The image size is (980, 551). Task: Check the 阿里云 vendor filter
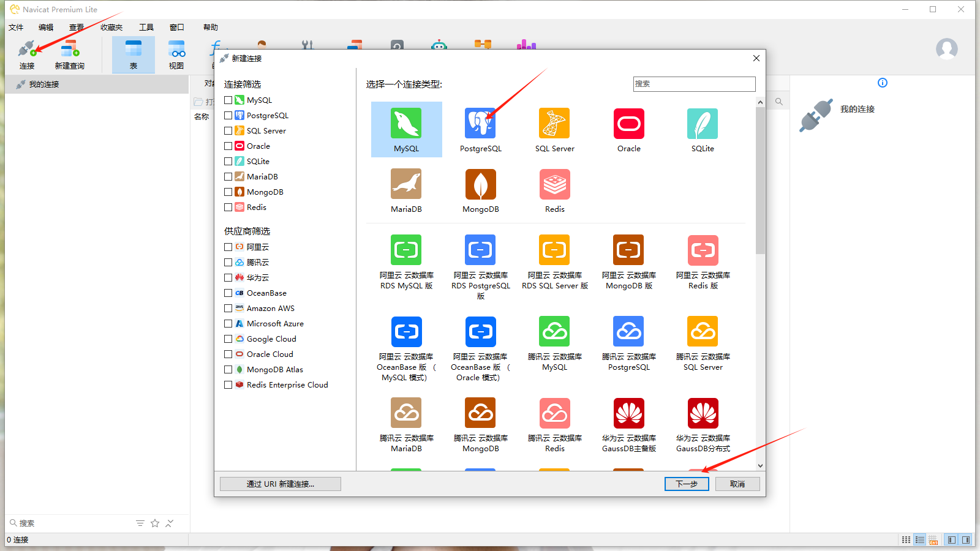pos(228,247)
